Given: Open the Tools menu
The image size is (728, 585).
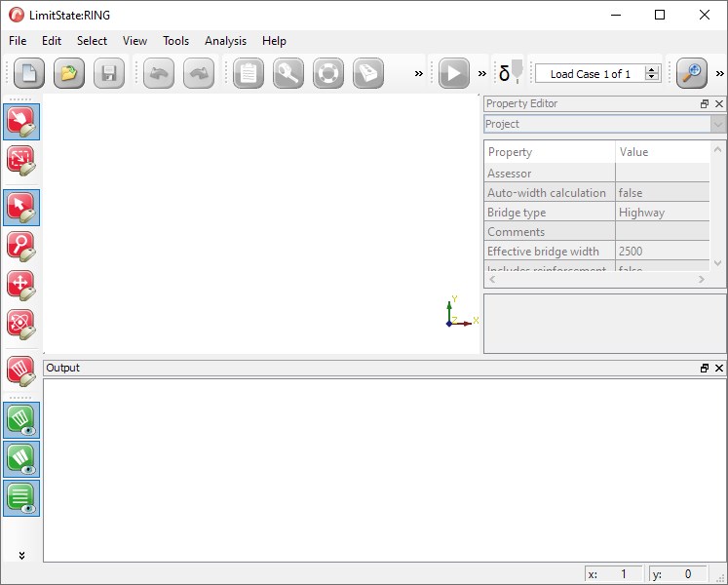Looking at the screenshot, I should point(176,41).
